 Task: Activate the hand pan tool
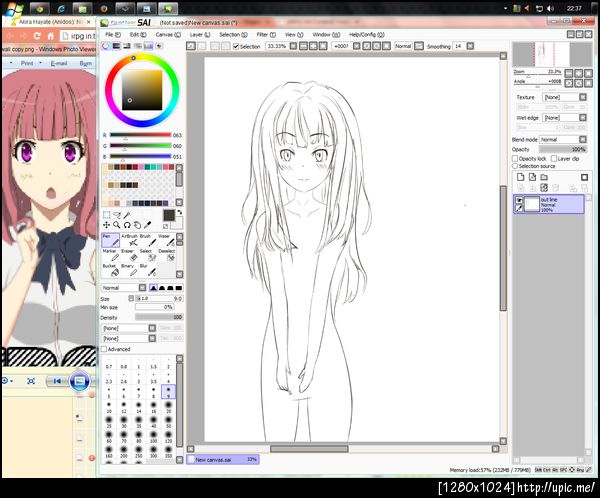[x=137, y=225]
